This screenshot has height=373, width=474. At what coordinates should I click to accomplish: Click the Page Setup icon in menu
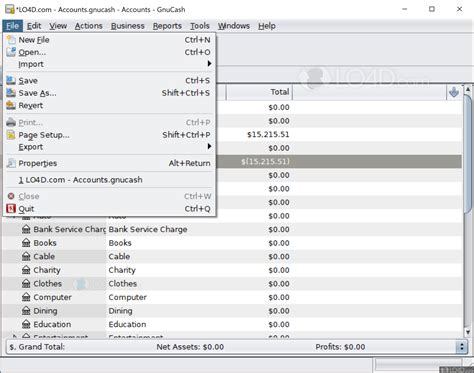click(x=11, y=135)
